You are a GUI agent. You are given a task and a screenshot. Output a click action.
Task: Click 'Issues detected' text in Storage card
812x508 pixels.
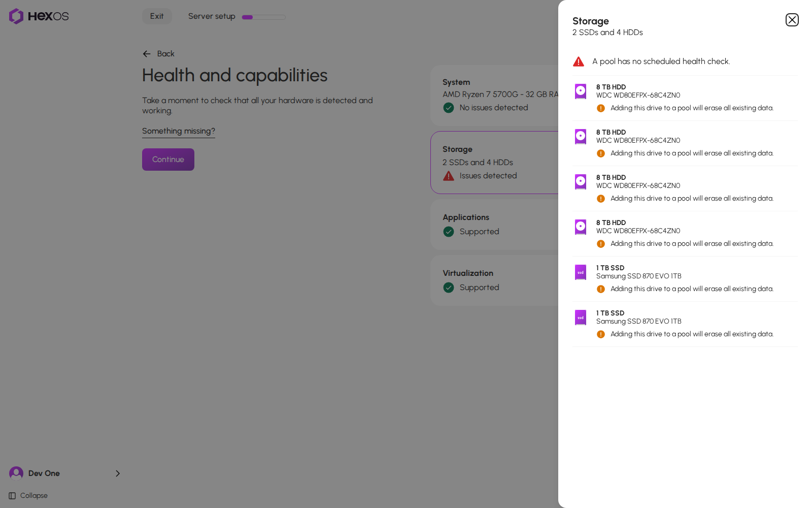click(488, 176)
